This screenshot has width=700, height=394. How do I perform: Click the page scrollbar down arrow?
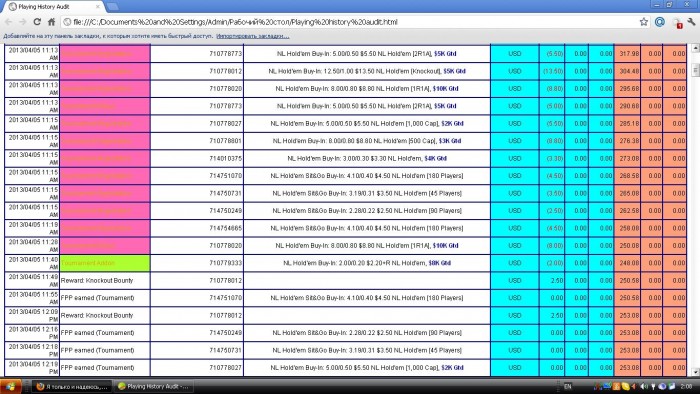695,372
